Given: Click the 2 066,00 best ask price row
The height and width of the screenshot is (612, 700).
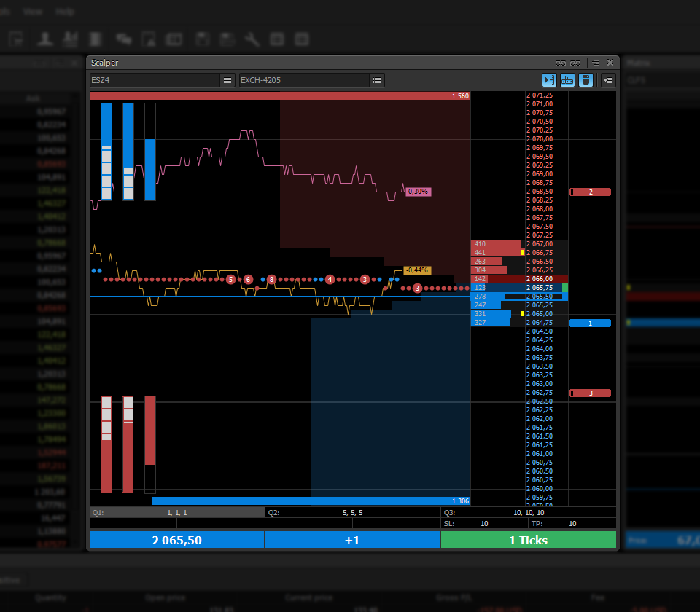Looking at the screenshot, I should (x=540, y=279).
